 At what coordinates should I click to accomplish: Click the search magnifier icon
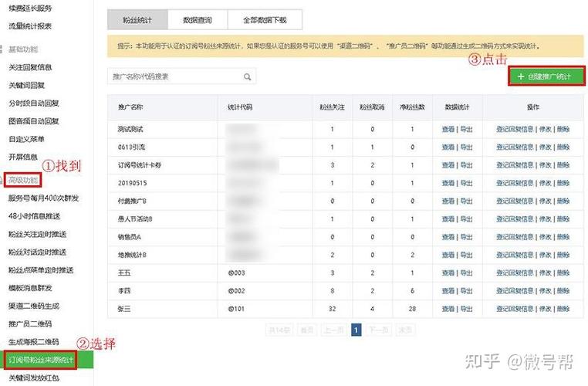pyautogui.click(x=247, y=77)
